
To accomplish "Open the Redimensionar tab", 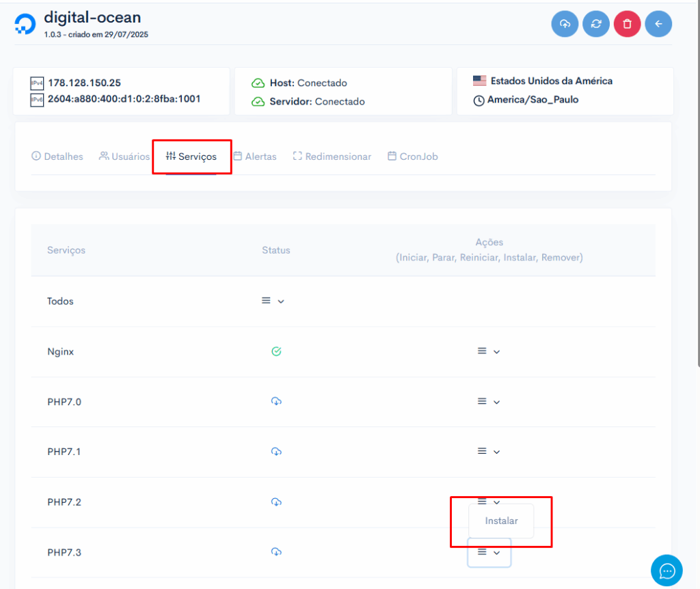I will pyautogui.click(x=332, y=156).
